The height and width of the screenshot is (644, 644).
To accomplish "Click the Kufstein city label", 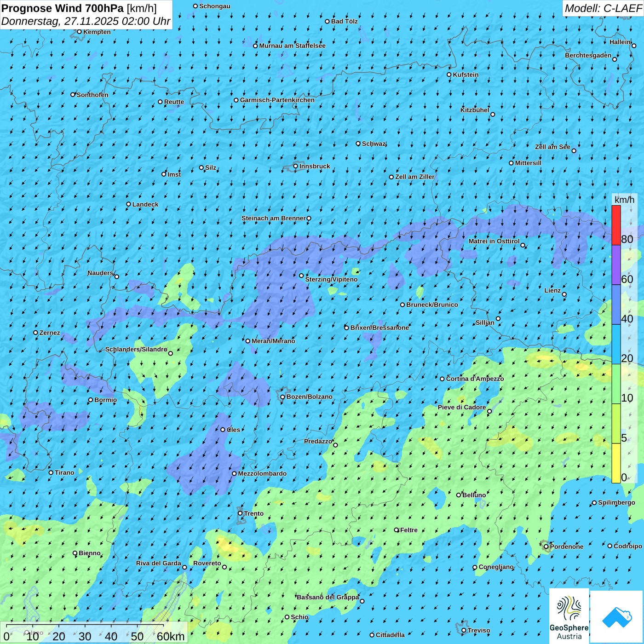I will 466,75.
